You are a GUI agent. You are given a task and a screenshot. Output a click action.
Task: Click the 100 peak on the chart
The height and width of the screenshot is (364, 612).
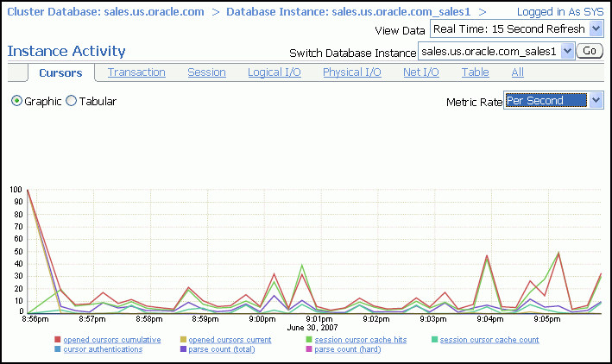[x=28, y=190]
